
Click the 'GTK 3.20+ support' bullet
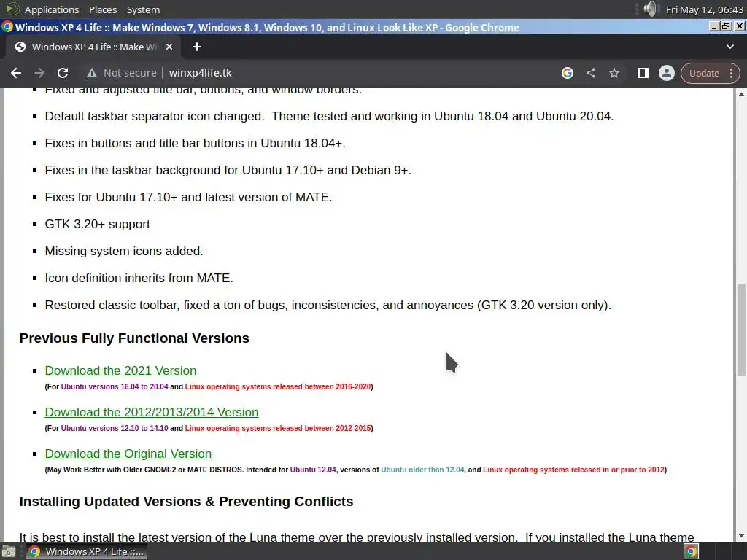[x=97, y=224]
